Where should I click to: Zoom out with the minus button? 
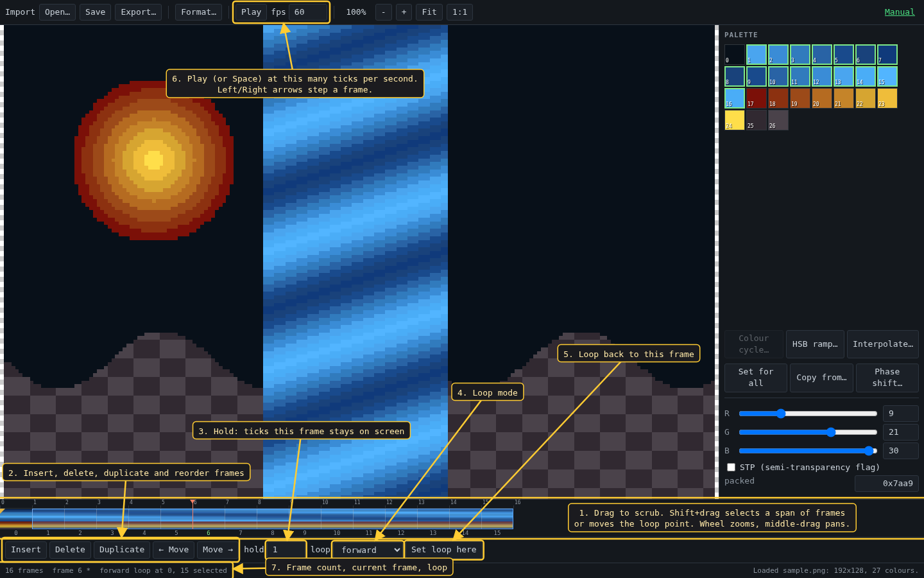tap(383, 12)
